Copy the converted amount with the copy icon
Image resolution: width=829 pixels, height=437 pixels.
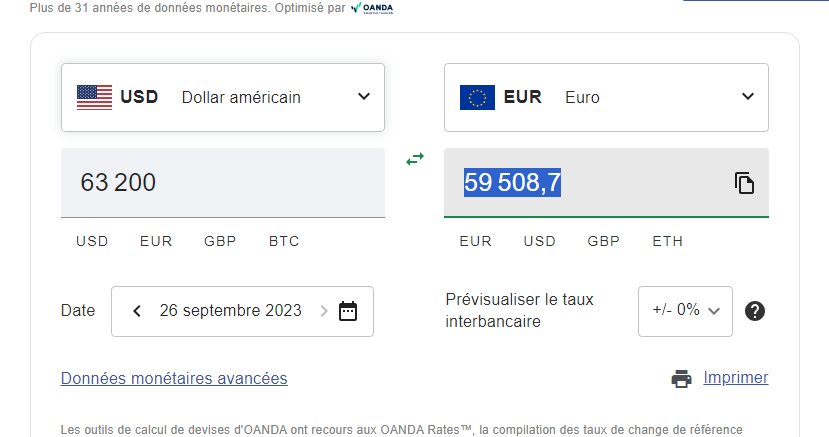[744, 183]
